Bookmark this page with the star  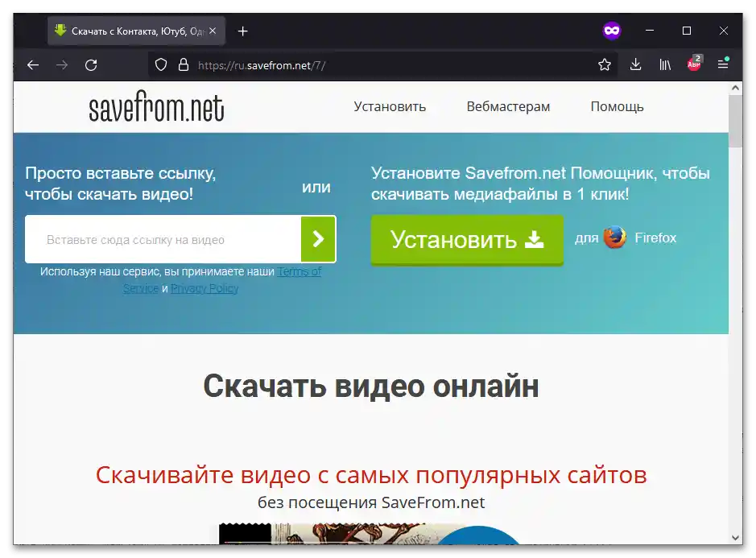click(x=605, y=65)
